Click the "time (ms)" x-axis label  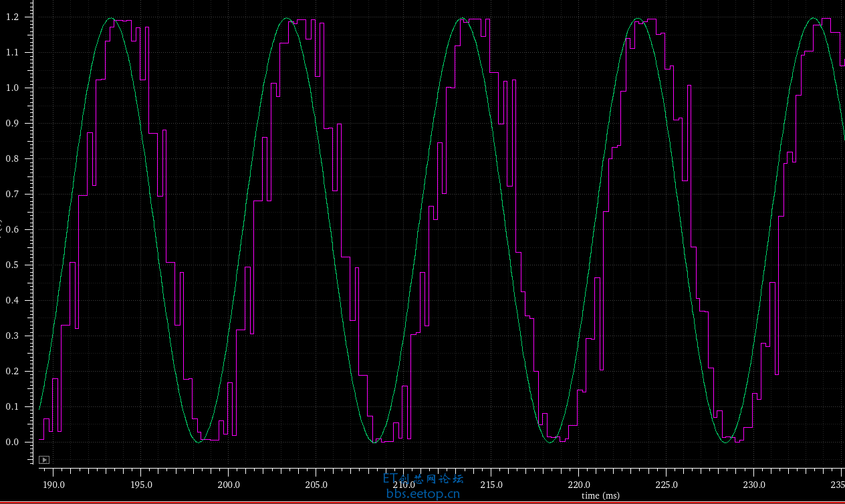click(600, 495)
